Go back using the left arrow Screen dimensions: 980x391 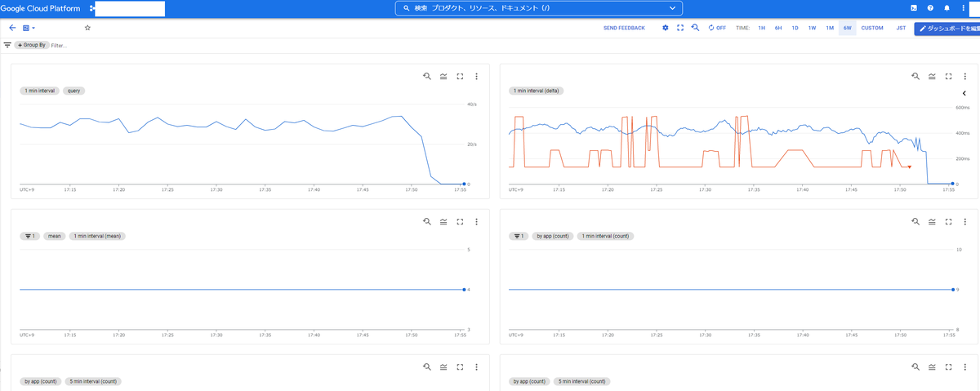[x=12, y=28]
